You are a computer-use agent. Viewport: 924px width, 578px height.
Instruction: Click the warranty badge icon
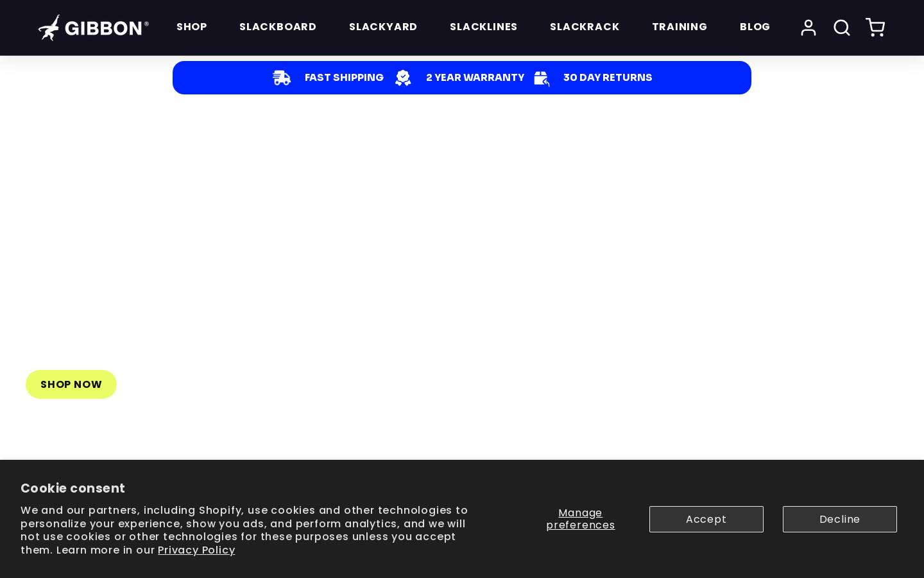403,78
